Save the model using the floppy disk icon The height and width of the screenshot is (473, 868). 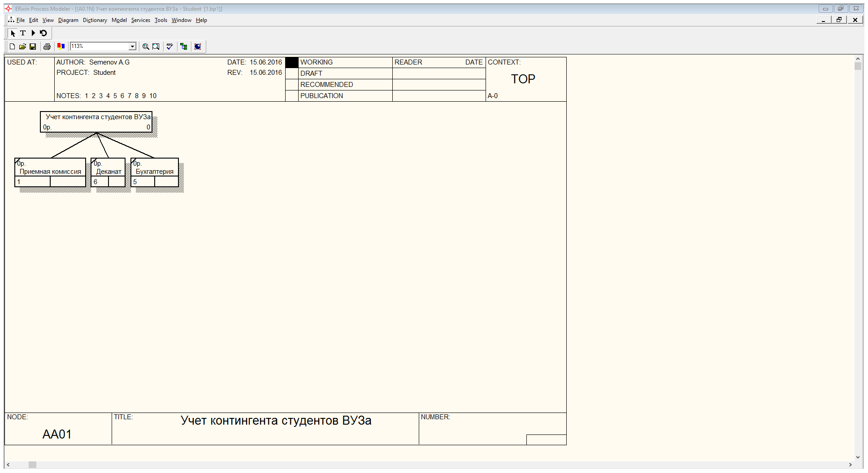coord(33,47)
